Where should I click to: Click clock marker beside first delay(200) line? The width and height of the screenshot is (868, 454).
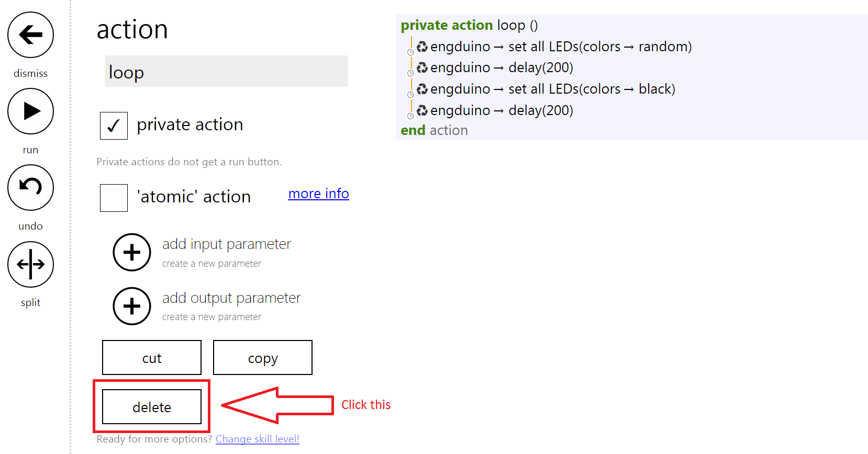410,74
